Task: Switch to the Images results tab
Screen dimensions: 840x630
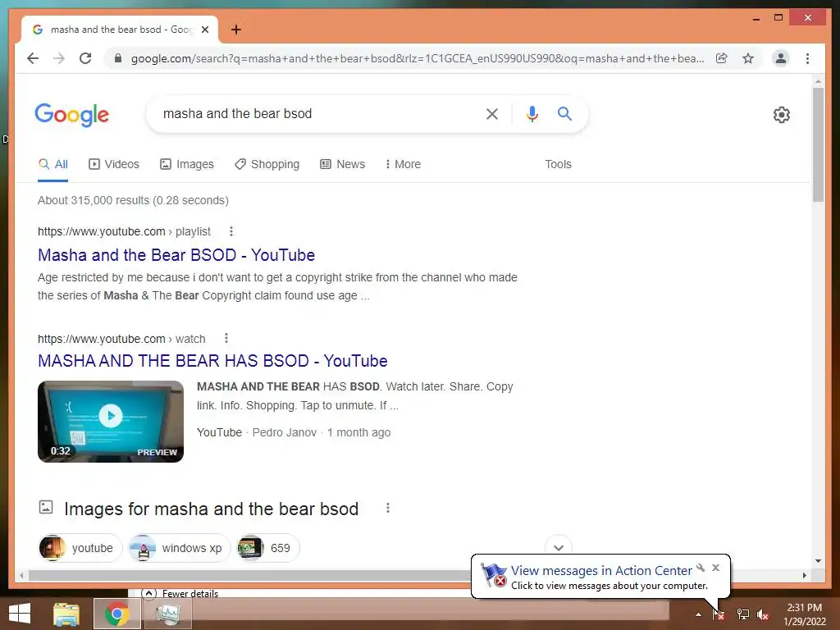Action: click(187, 164)
